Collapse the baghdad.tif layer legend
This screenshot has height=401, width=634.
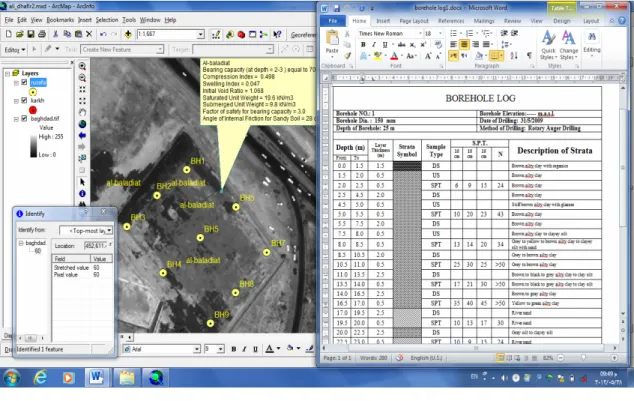pyautogui.click(x=16, y=119)
